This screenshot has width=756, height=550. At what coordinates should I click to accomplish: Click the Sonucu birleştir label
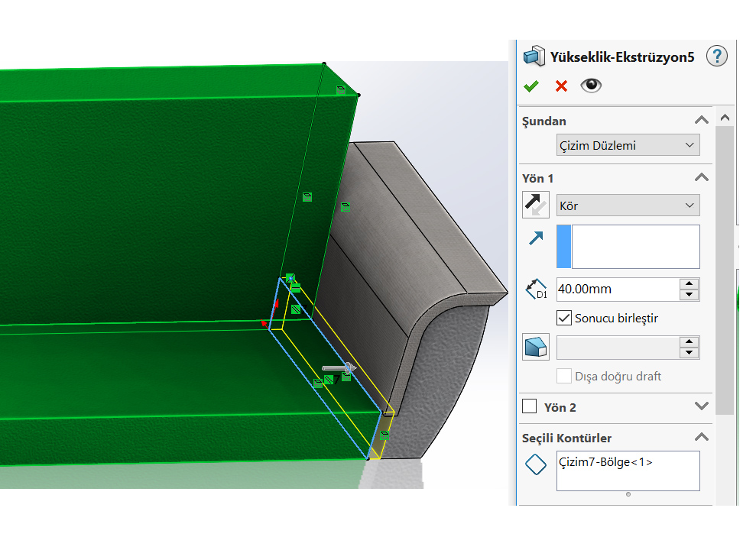point(616,319)
